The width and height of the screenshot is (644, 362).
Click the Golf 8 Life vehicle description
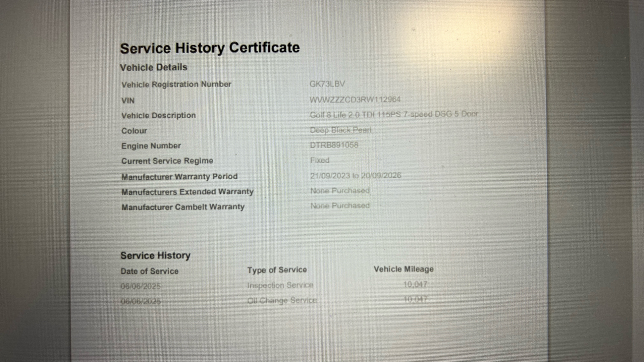point(394,114)
